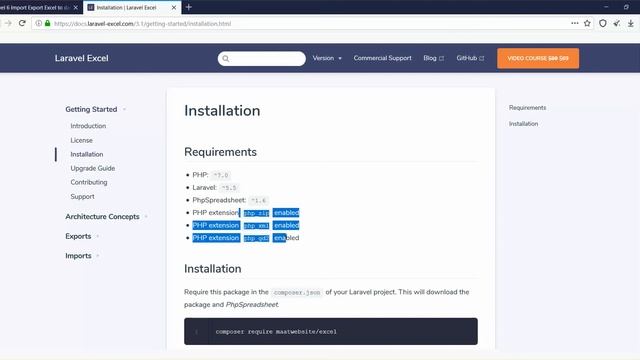Click the orange Video Course button
Screen dimensions: 640x360
pos(538,58)
